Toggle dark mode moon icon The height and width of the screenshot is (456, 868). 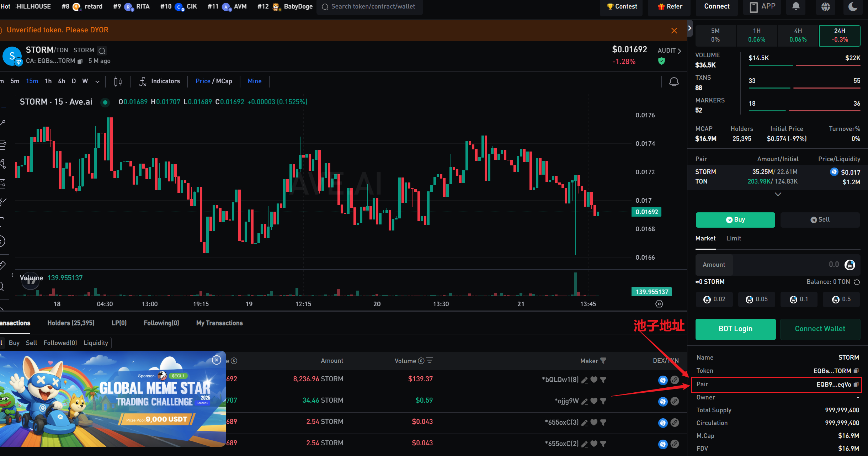[x=853, y=6]
